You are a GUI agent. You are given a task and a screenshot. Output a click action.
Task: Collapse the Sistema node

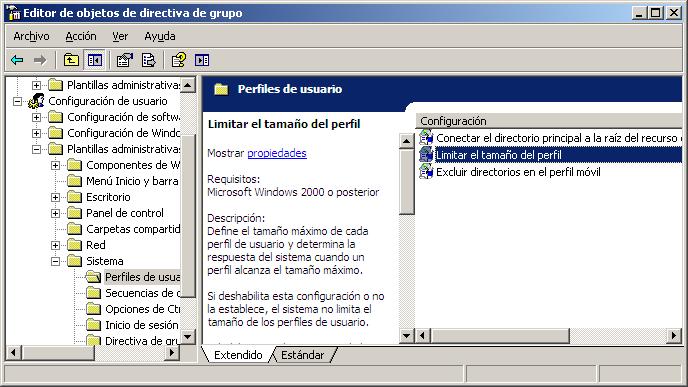tap(55, 262)
